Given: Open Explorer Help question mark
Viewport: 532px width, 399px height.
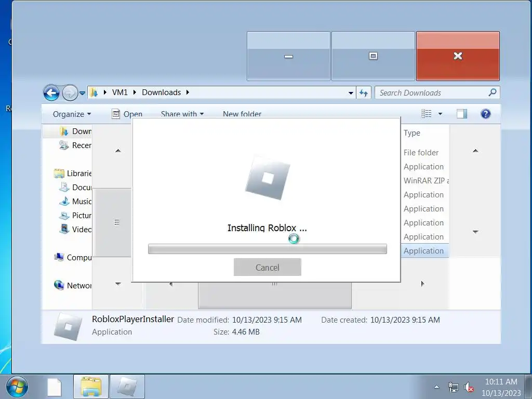Looking at the screenshot, I should tap(486, 114).
